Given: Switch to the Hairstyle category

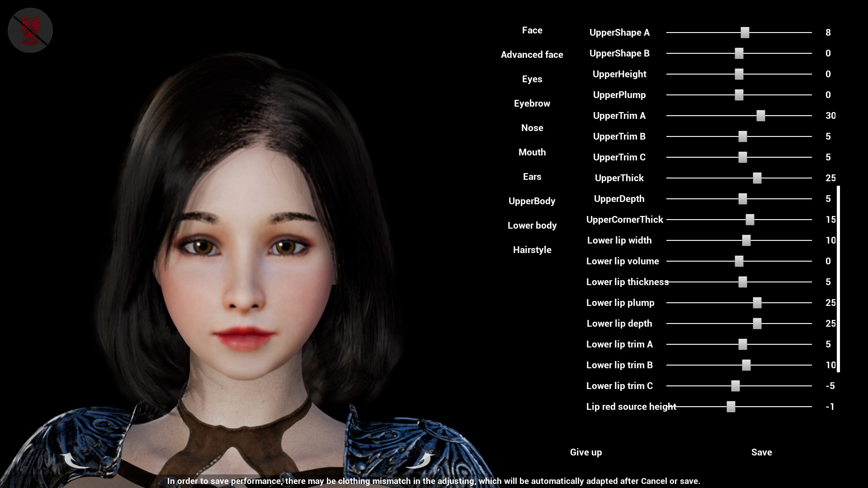Looking at the screenshot, I should point(532,250).
